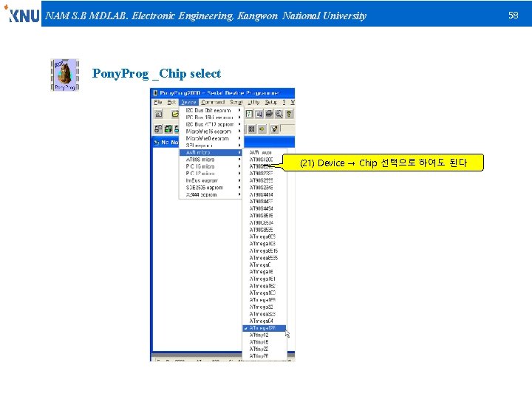
Task: Open the File menu
Action: 158,102
